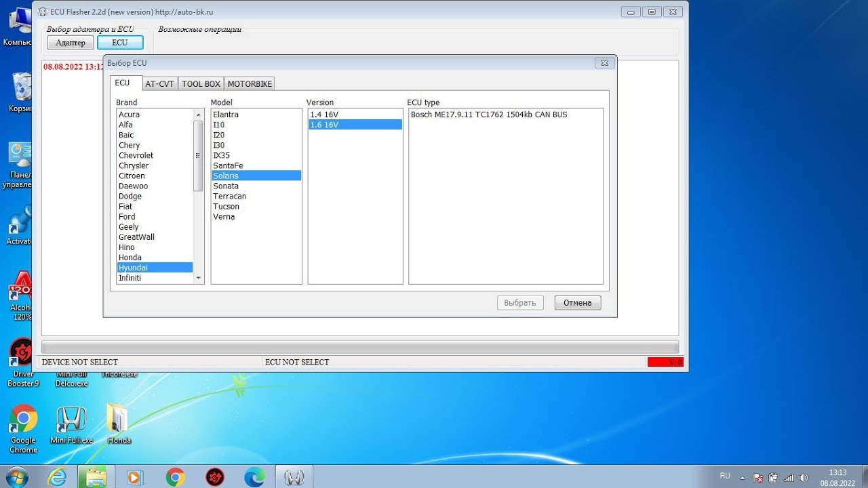Viewport: 868px width, 488px height.
Task: Select Sonata model
Action: (256, 186)
